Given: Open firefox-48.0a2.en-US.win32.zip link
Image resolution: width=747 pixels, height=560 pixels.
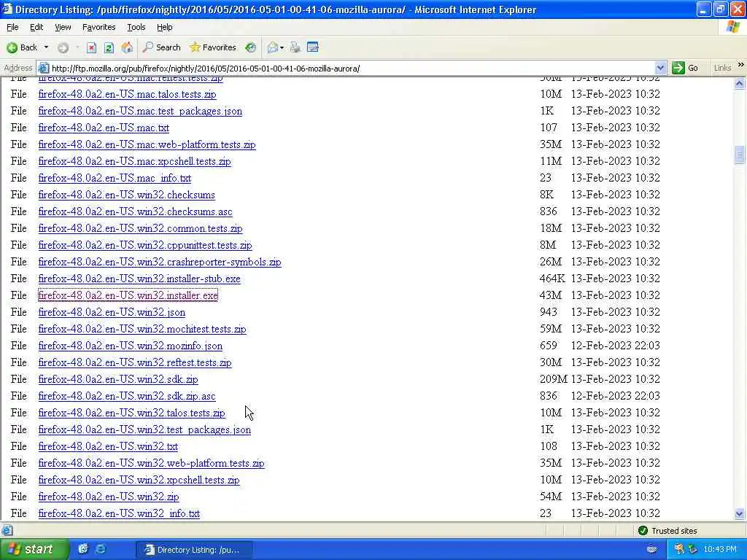Looking at the screenshot, I should (109, 497).
